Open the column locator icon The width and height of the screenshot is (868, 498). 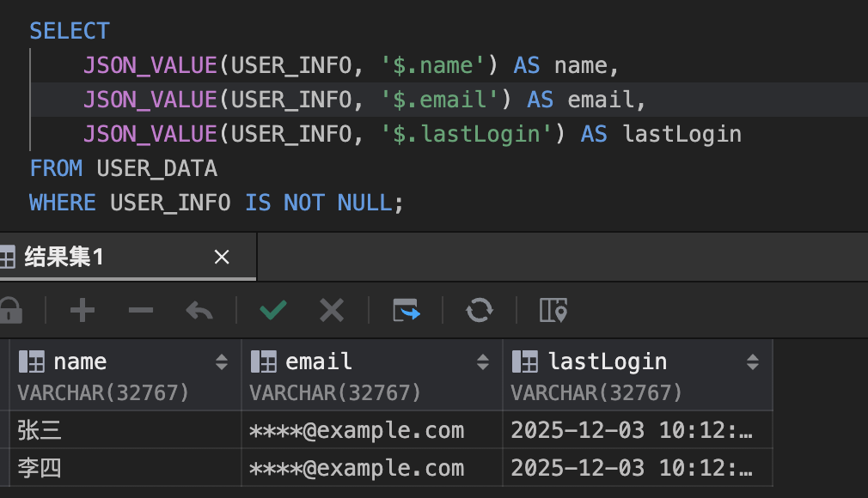(x=553, y=310)
